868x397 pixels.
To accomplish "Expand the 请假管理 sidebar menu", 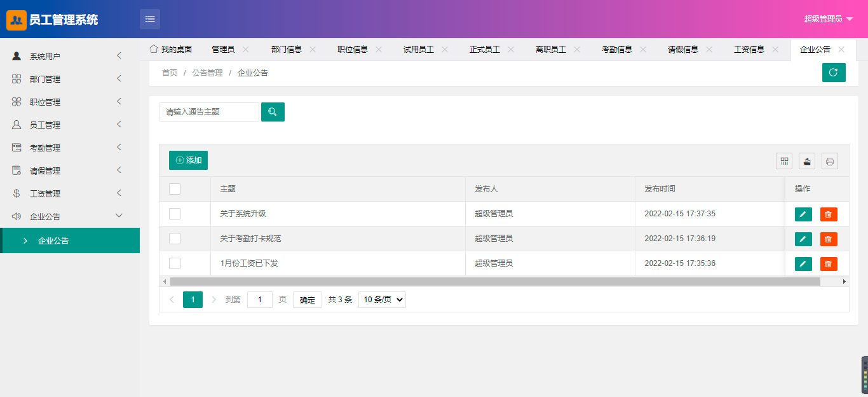I will tap(119, 171).
